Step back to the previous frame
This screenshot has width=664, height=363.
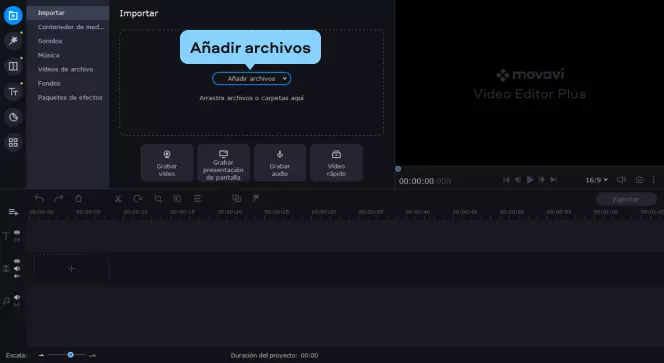(x=517, y=180)
